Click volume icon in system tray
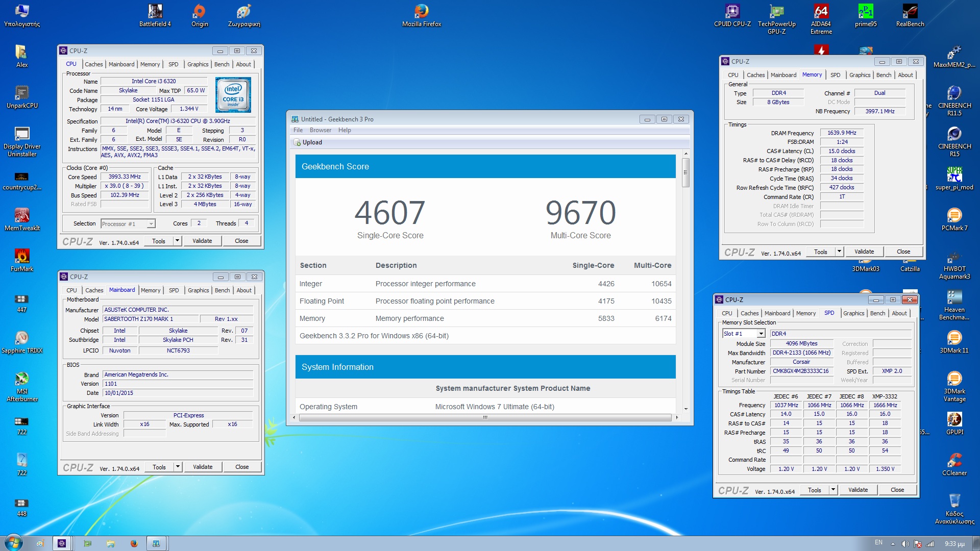This screenshot has height=551, width=980. pyautogui.click(x=905, y=543)
